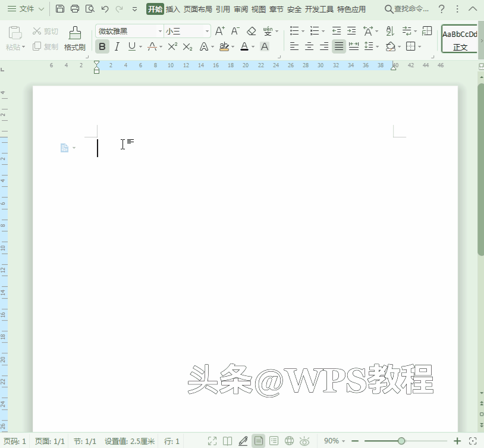Open the font name dropdown 微软雅黑

click(x=160, y=31)
